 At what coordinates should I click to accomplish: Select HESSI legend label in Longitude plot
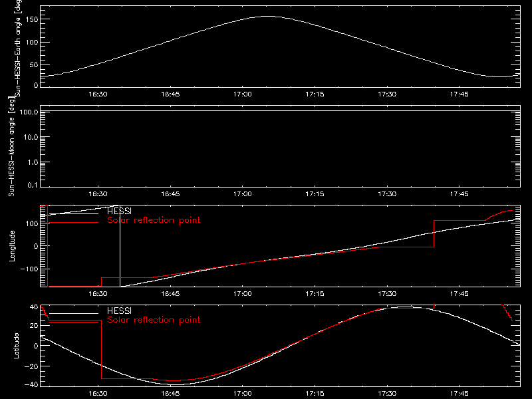pos(119,211)
